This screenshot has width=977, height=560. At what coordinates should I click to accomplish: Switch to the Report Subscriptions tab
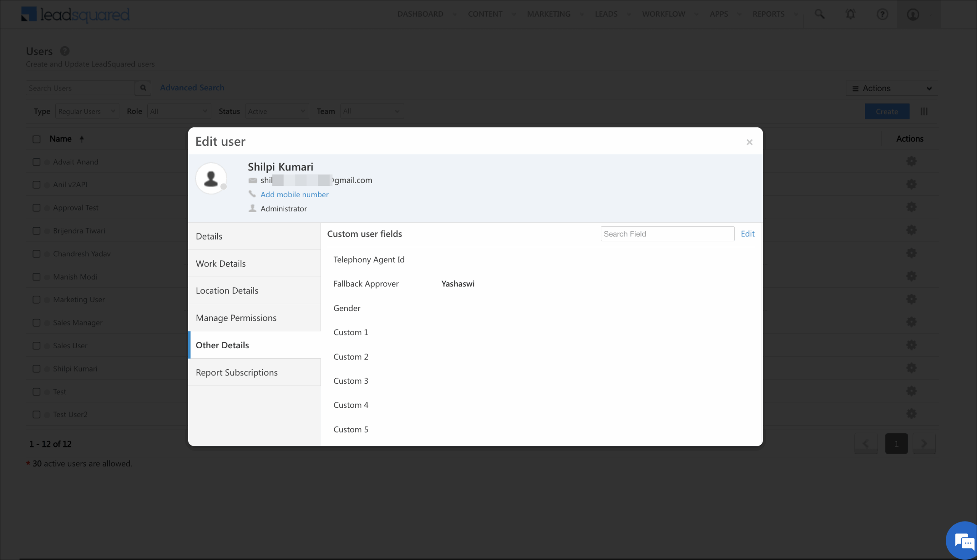tap(254, 372)
